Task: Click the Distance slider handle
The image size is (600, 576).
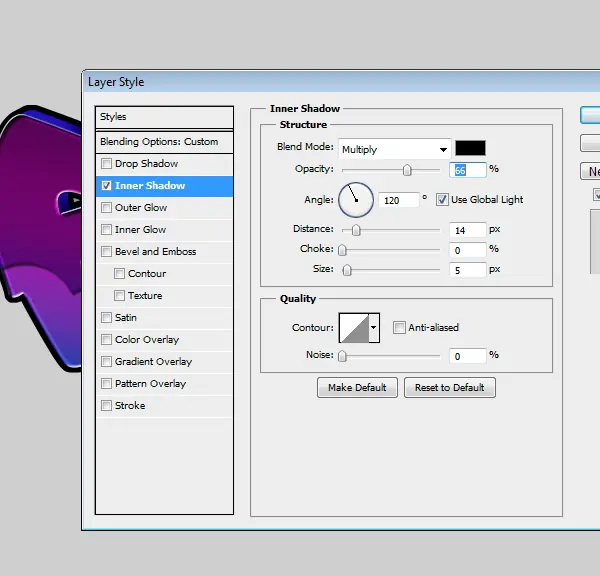Action: click(x=356, y=230)
